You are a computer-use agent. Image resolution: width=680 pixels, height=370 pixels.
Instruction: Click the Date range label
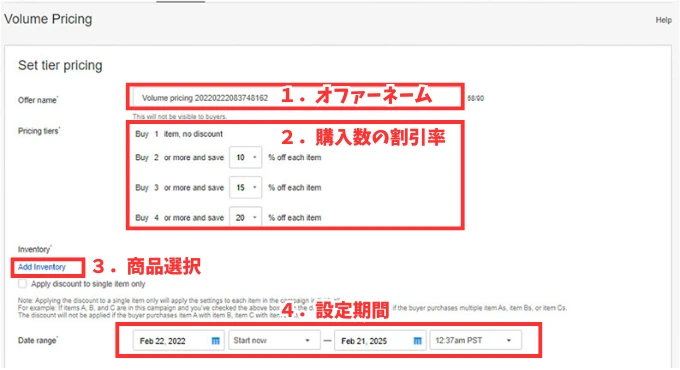[38, 341]
